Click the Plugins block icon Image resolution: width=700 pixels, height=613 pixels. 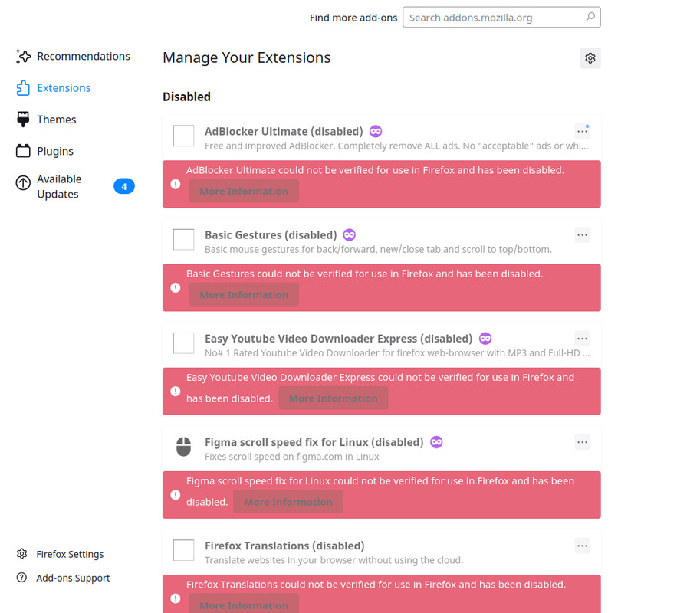click(x=23, y=151)
